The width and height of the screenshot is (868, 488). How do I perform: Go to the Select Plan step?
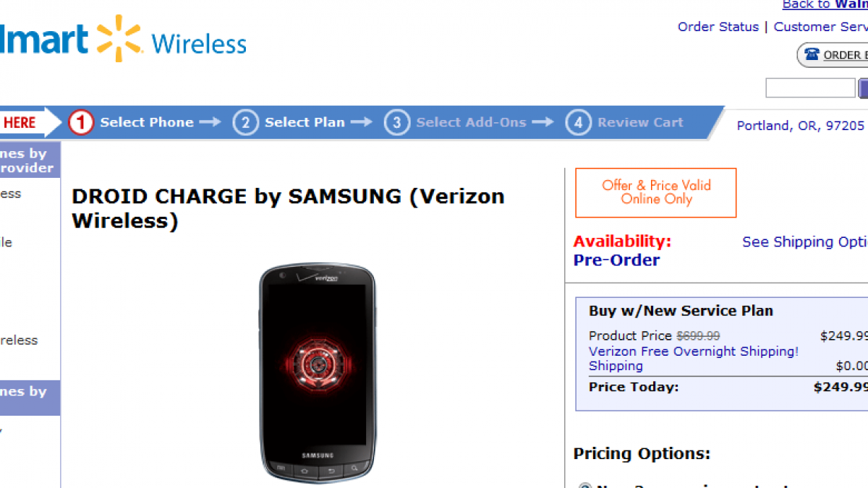[x=305, y=123]
